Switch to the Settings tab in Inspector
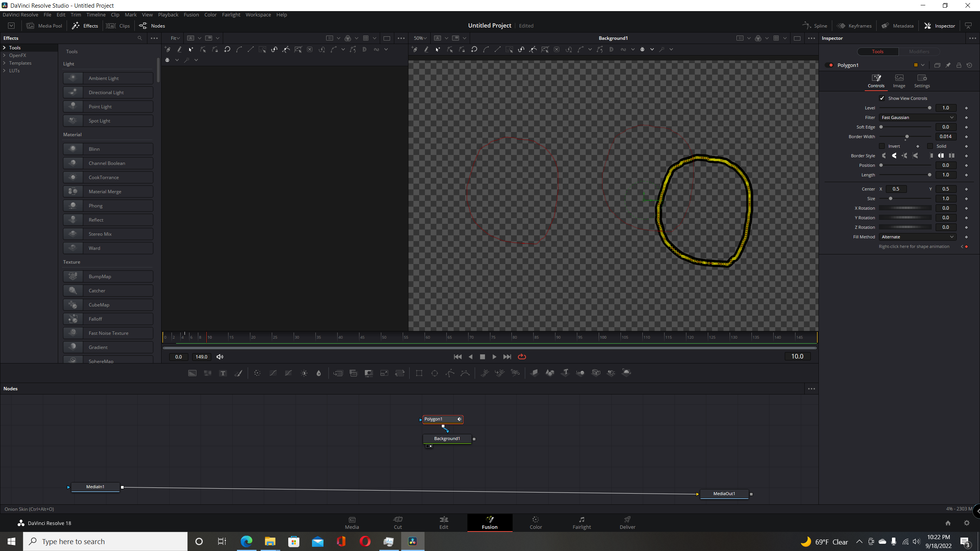Screen dimensions: 980x551 [x=922, y=81]
